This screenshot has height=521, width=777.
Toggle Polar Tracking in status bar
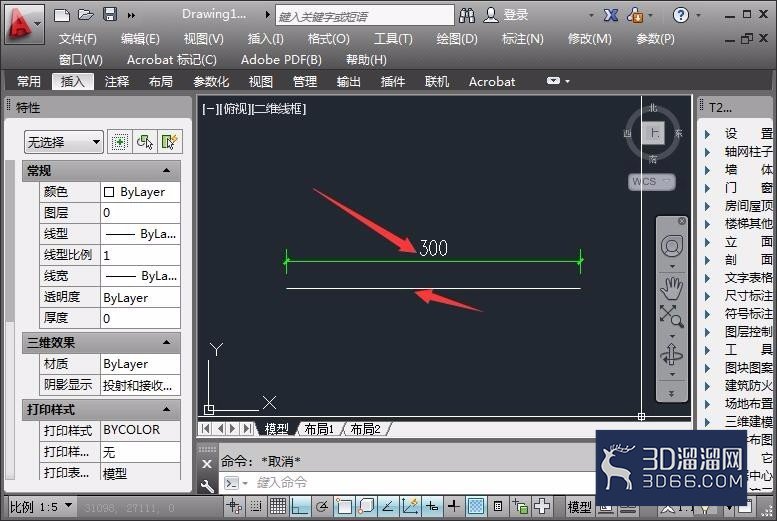pyautogui.click(x=322, y=506)
